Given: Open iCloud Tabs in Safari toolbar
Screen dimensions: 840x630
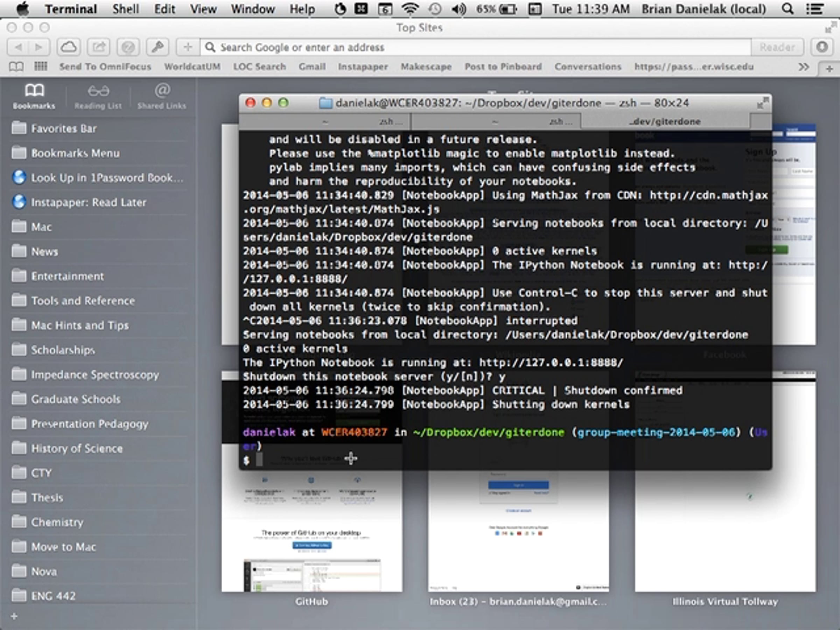Looking at the screenshot, I should (x=68, y=47).
